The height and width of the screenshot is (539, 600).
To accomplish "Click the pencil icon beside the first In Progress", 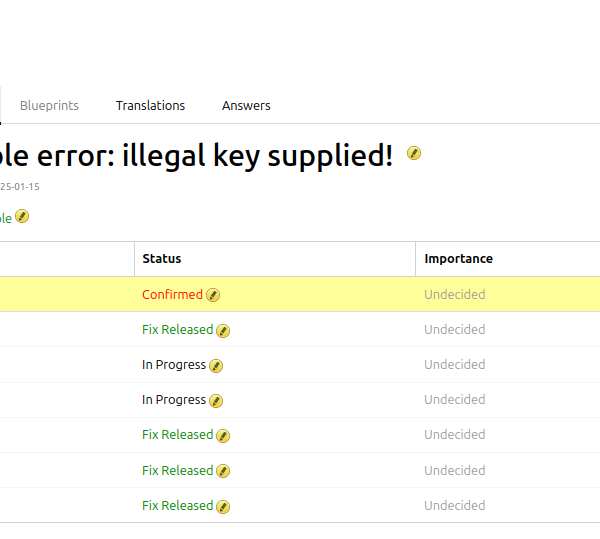I will (x=216, y=366).
